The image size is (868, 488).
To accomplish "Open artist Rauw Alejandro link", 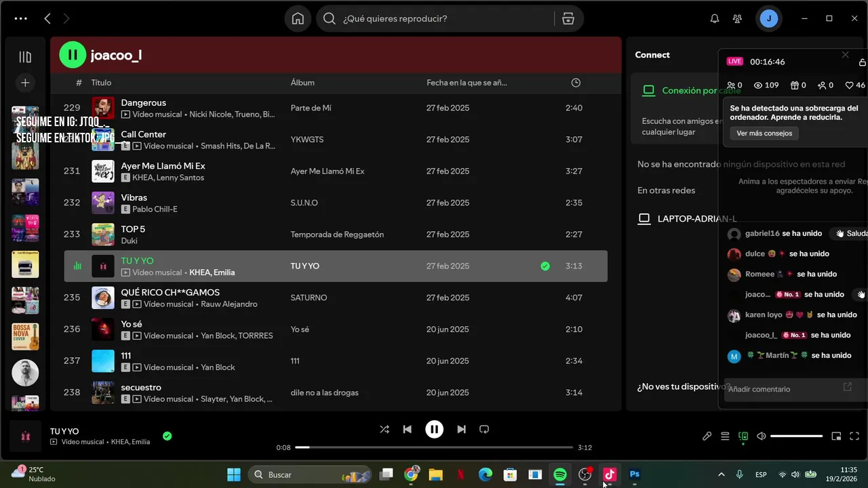I will (229, 304).
